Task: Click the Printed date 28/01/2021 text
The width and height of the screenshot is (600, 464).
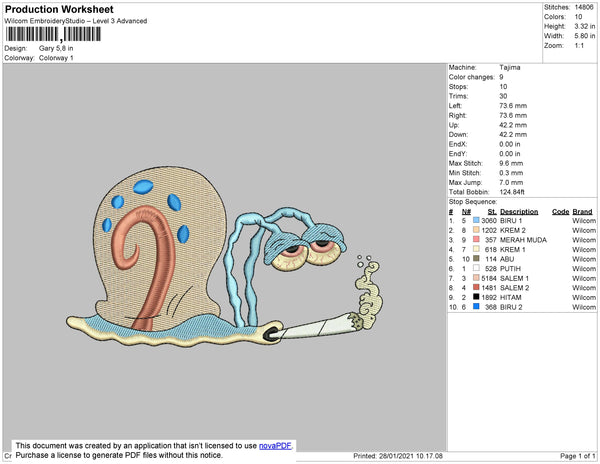Action: 398,456
